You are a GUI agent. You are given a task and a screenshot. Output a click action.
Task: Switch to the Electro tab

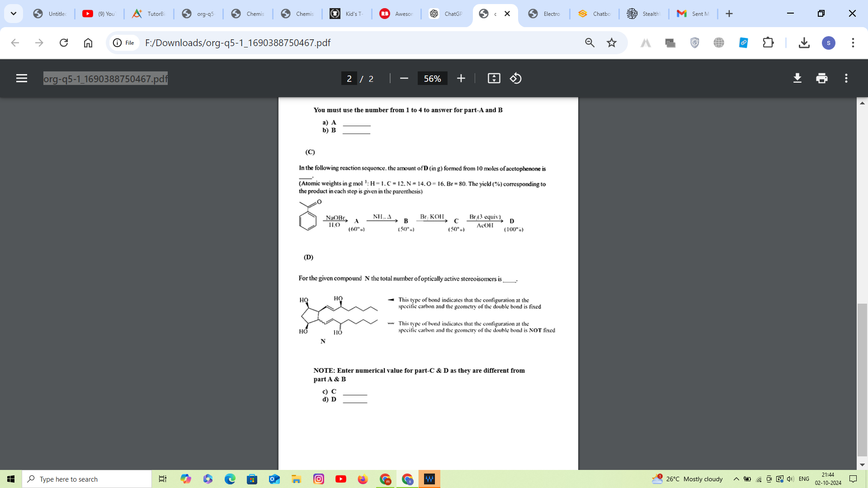tap(545, 14)
